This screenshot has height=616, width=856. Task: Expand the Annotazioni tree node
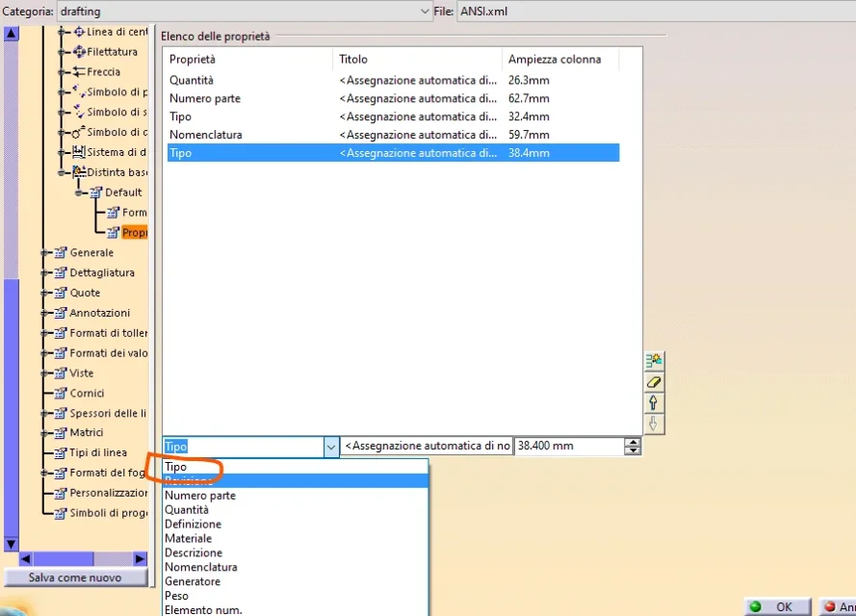click(44, 313)
